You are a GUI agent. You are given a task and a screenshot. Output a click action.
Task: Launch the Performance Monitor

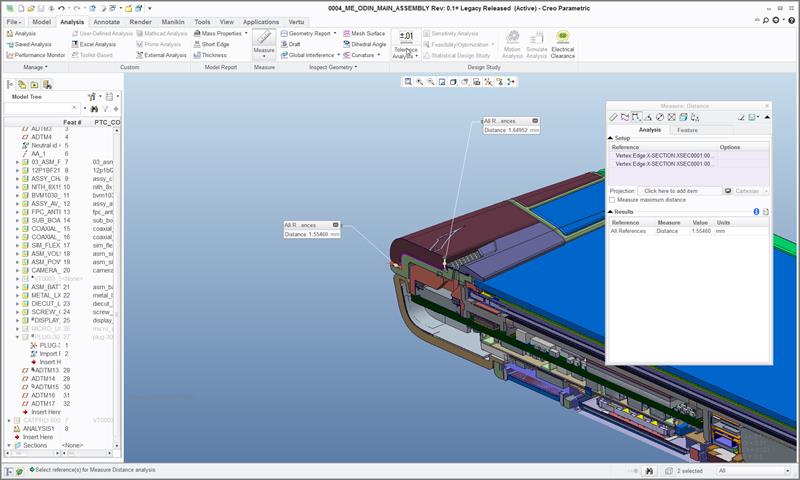[x=36, y=55]
